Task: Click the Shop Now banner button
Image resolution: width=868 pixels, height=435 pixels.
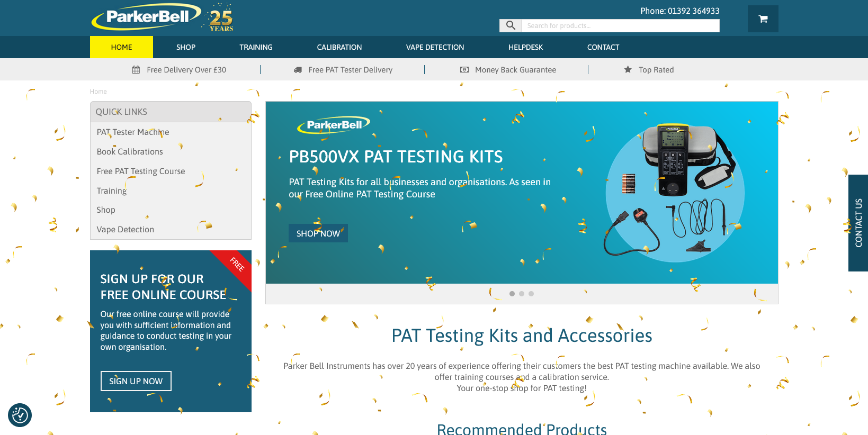Action: 318,233
